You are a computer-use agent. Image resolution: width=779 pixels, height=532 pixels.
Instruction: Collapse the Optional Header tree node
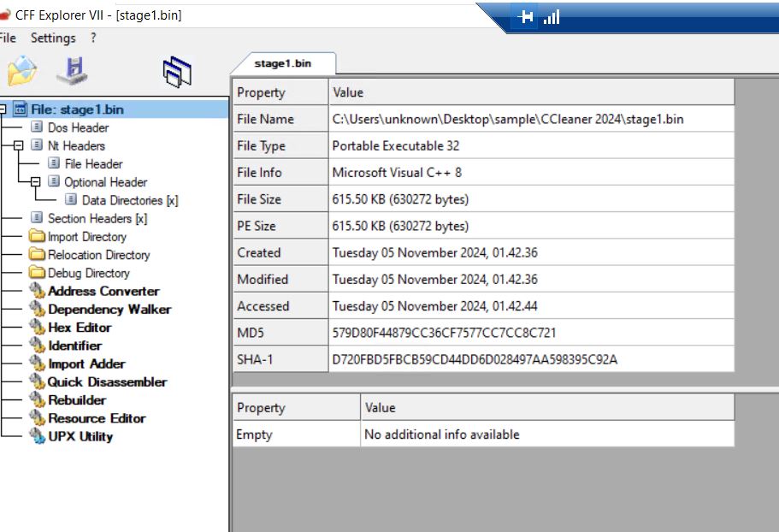pos(35,182)
